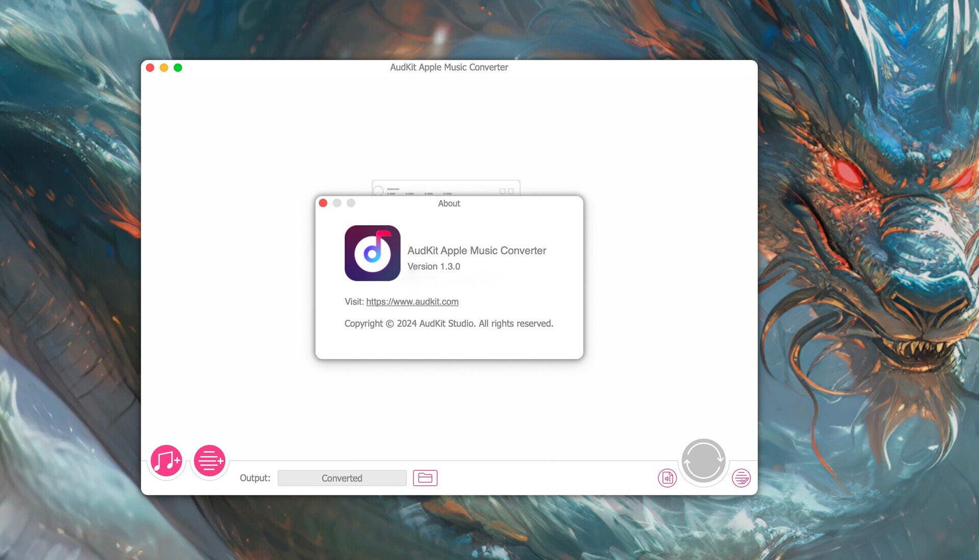This screenshot has width=979, height=560.
Task: Close the About dialog
Action: click(x=323, y=203)
